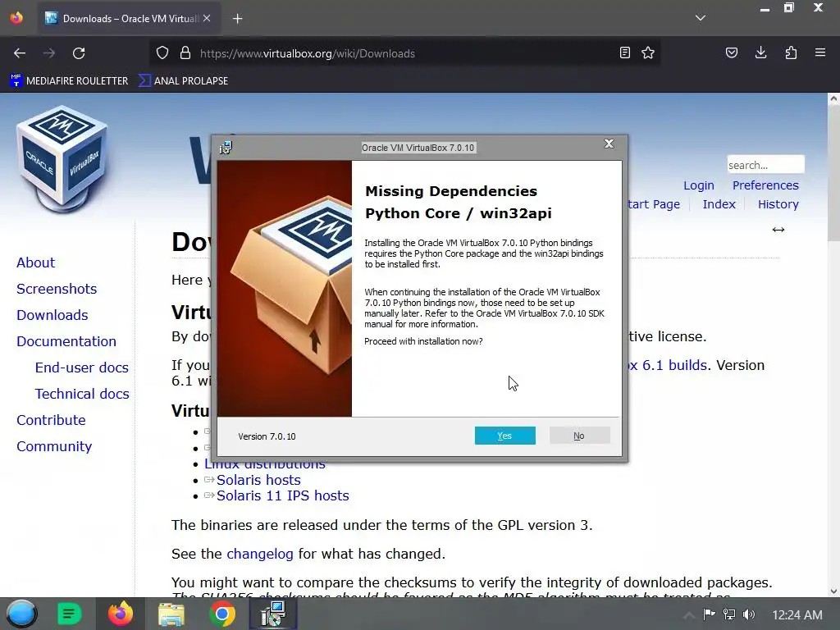Click the Start Page link
Image resolution: width=840 pixels, height=630 pixels.
click(x=654, y=204)
